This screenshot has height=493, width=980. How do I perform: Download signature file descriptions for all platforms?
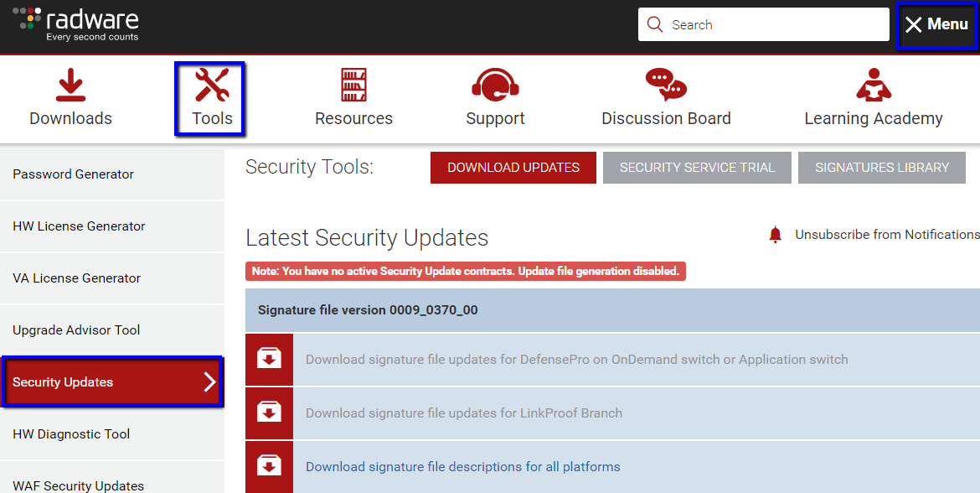tap(462, 467)
